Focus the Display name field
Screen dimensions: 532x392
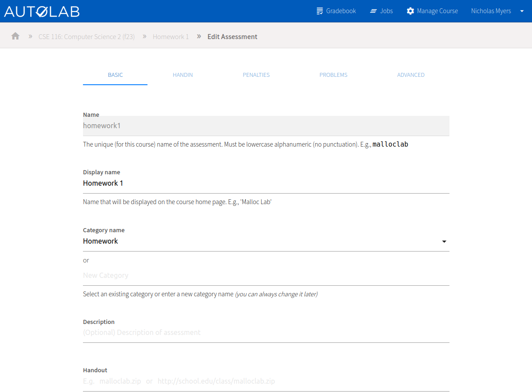click(266, 183)
